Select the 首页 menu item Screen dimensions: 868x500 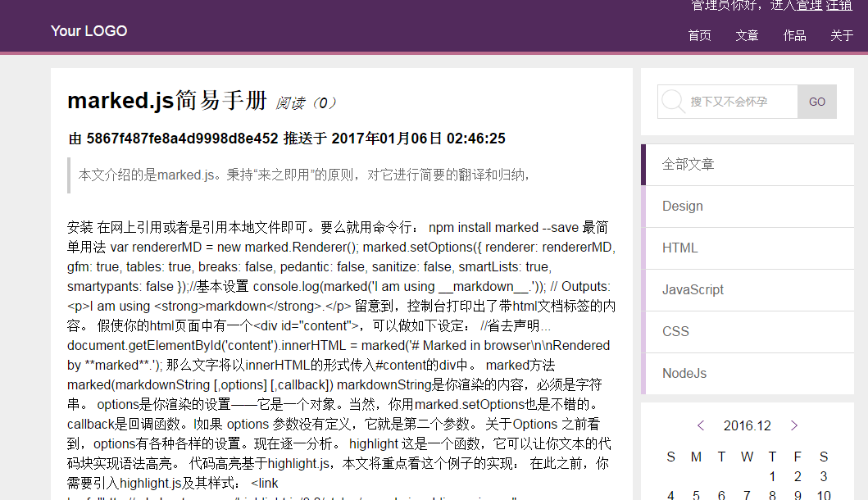699,35
